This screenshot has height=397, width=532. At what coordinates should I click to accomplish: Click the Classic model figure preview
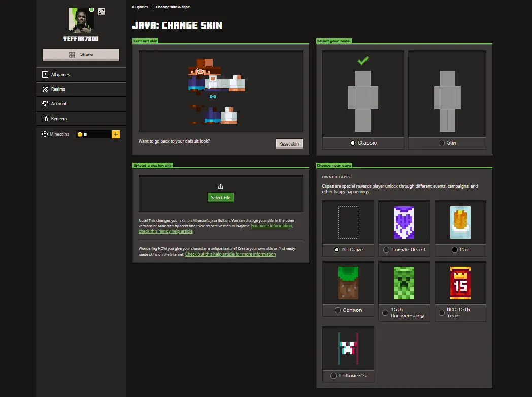pos(363,101)
